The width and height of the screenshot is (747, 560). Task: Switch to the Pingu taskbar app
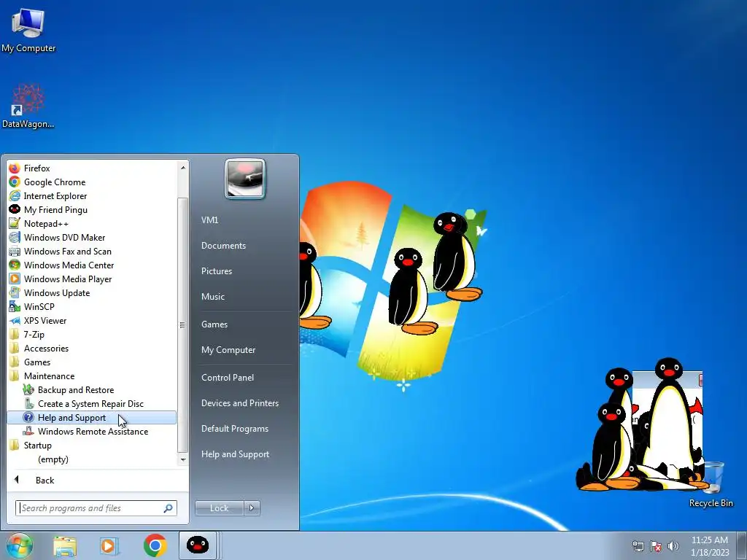pos(198,545)
